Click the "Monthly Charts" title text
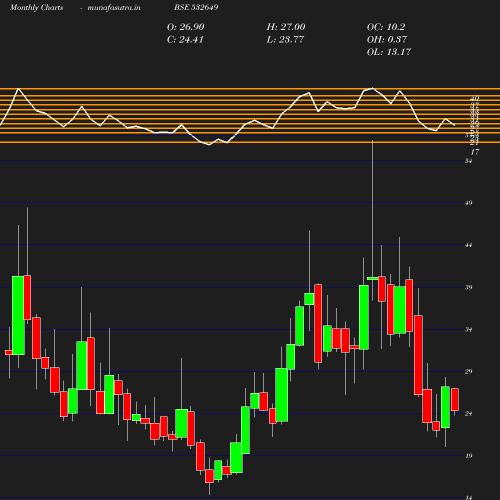The width and height of the screenshot is (500, 500). pyautogui.click(x=36, y=8)
